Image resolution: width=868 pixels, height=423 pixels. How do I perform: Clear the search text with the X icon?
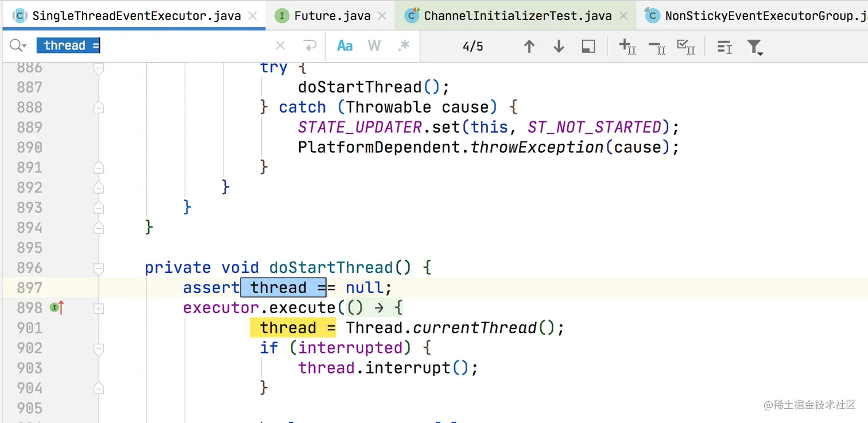pos(280,46)
